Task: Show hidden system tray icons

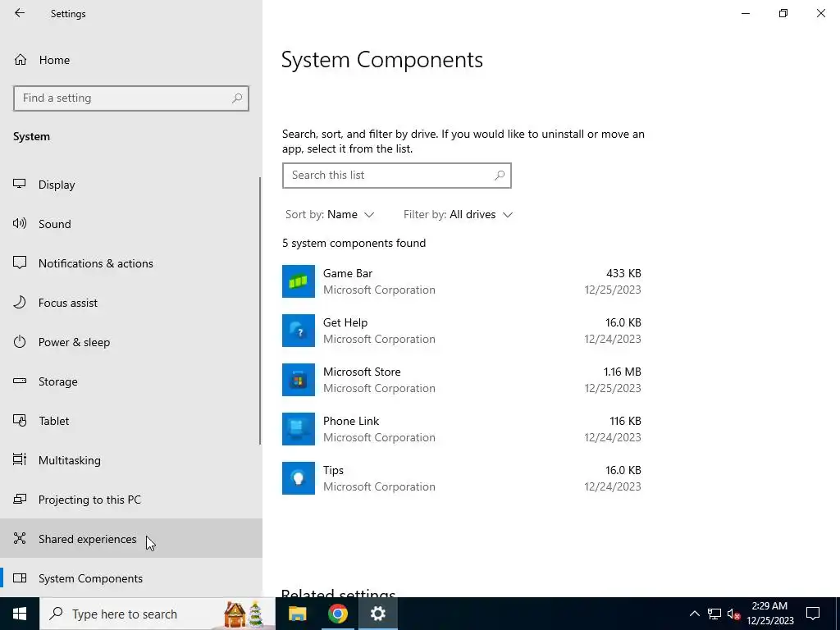Action: tap(694, 614)
